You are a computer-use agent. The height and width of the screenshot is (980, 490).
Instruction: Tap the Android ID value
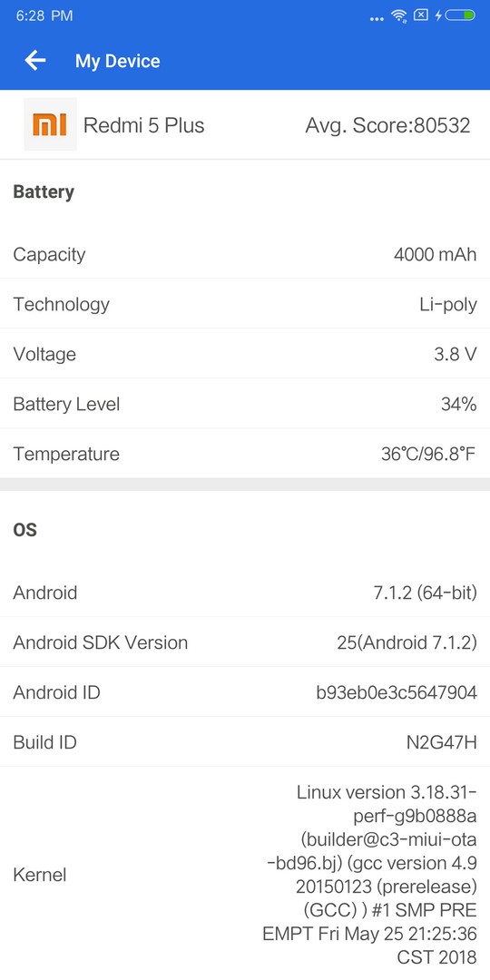point(397,692)
